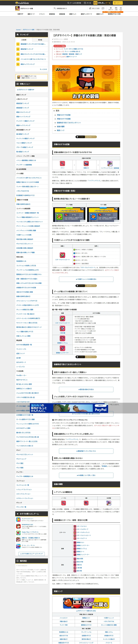Click the 設計図の集め方を見る button
The image size is (138, 644).
pos(86,390)
